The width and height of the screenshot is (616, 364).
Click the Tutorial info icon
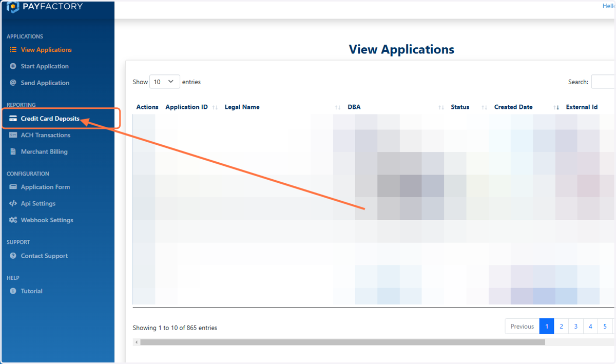tap(13, 291)
